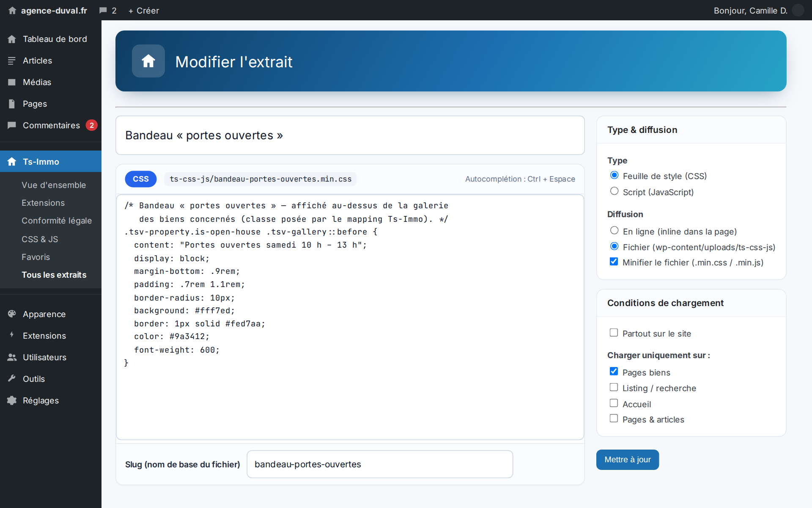This screenshot has width=812, height=508.
Task: Check Accueil loading condition
Action: pyautogui.click(x=614, y=403)
